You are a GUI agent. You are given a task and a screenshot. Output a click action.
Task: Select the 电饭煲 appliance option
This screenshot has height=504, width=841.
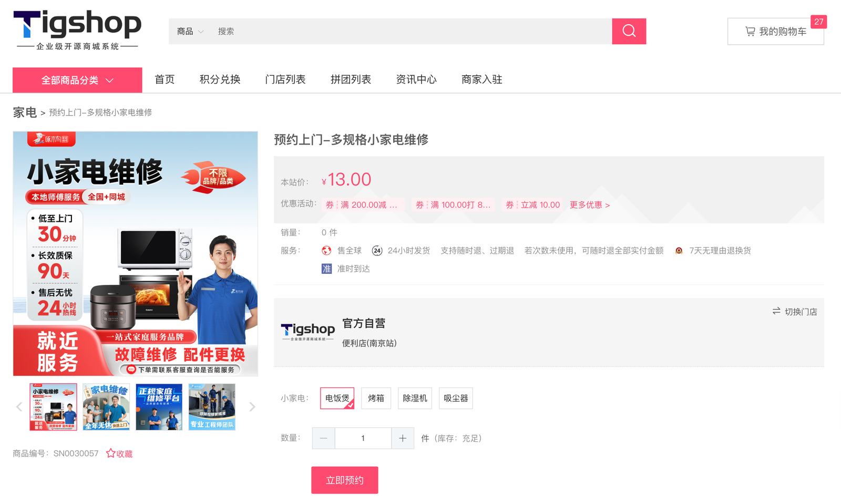pos(337,398)
